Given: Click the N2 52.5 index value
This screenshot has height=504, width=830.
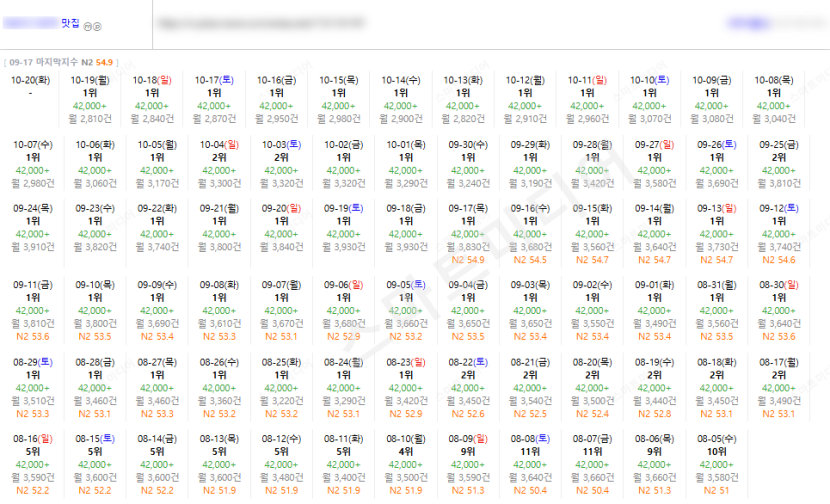Looking at the screenshot, I should click(x=530, y=414).
